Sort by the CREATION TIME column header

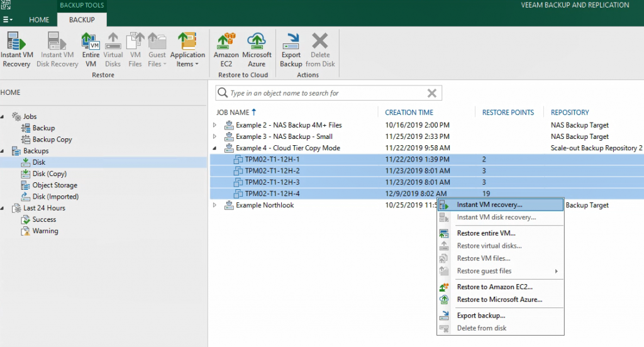[x=409, y=113]
